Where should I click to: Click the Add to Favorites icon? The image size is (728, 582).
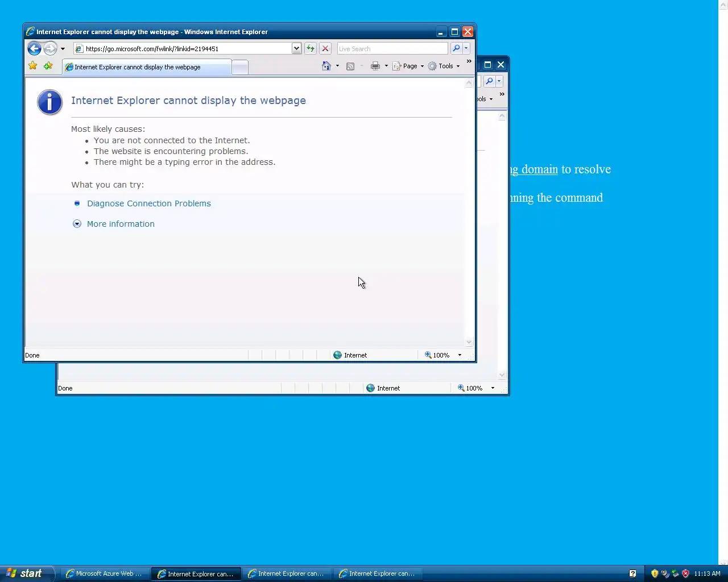tap(48, 66)
